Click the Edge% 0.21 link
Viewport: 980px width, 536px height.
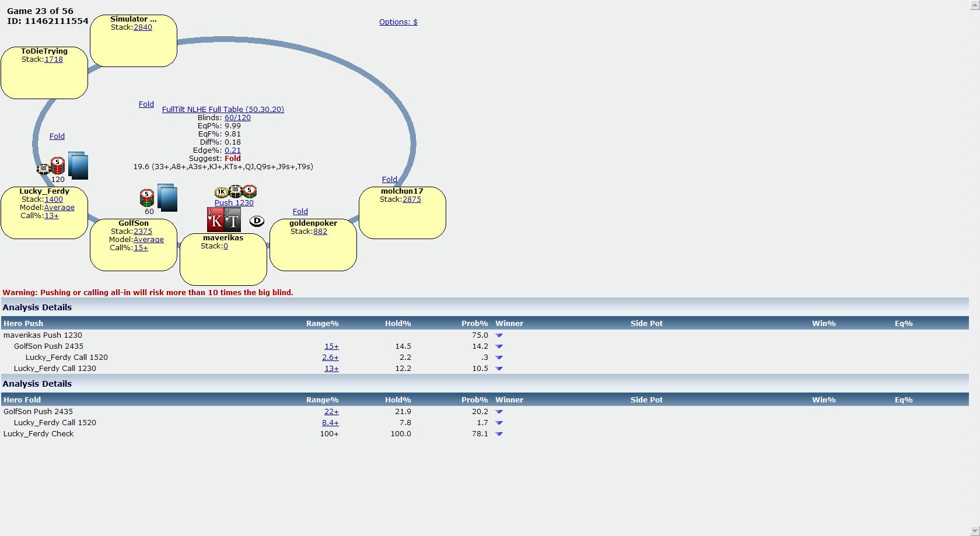[233, 150]
